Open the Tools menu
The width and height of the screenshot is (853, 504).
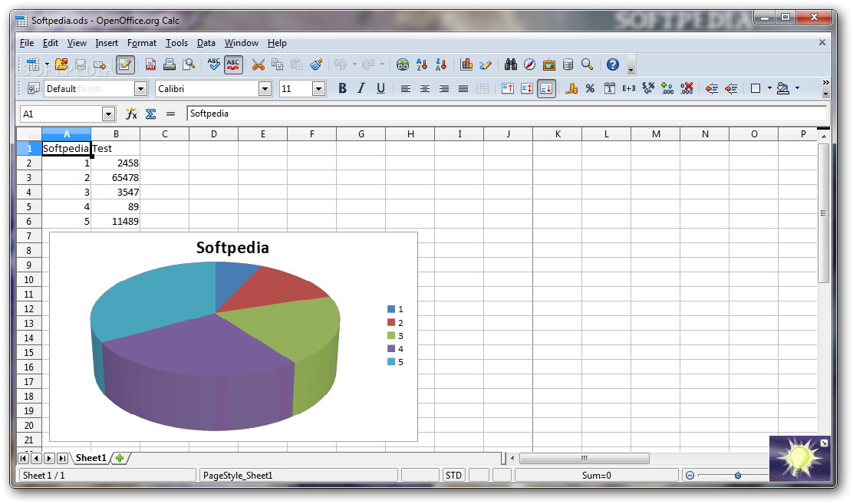pyautogui.click(x=176, y=43)
